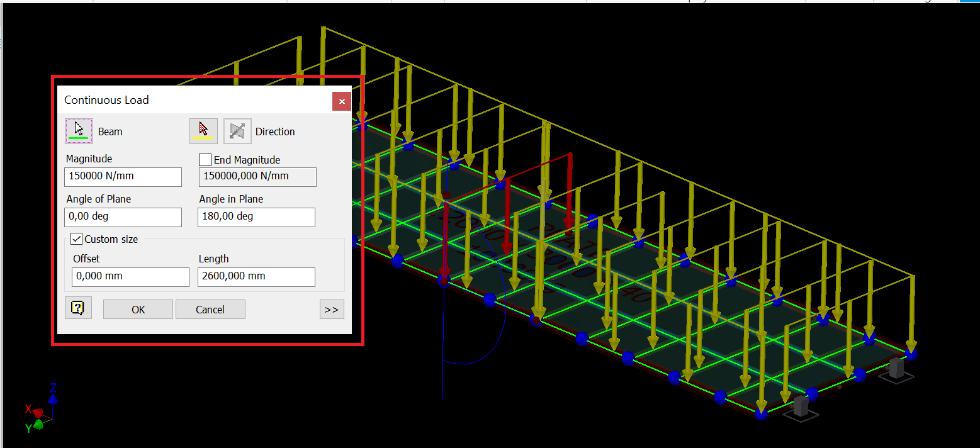Click the greyed flip Direction icon

pos(237,131)
